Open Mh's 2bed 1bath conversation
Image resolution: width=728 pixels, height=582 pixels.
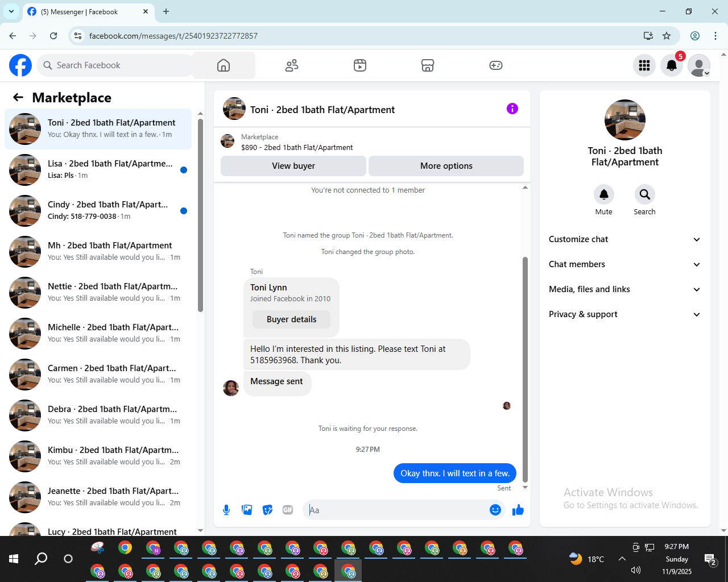pos(98,252)
